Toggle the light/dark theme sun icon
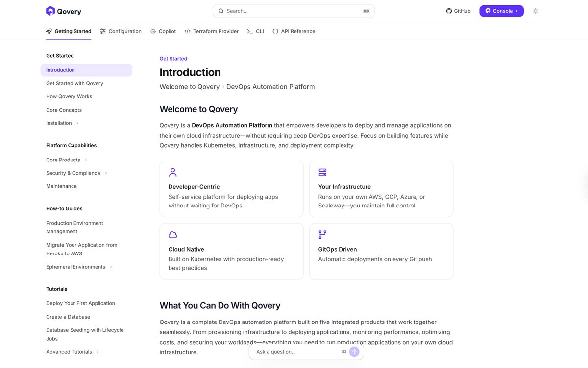588x368 pixels. point(535,11)
